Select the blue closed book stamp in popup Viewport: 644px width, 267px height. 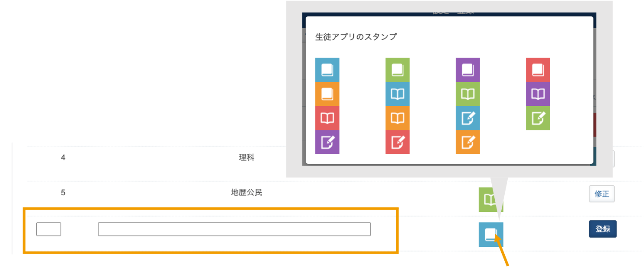pos(327,70)
